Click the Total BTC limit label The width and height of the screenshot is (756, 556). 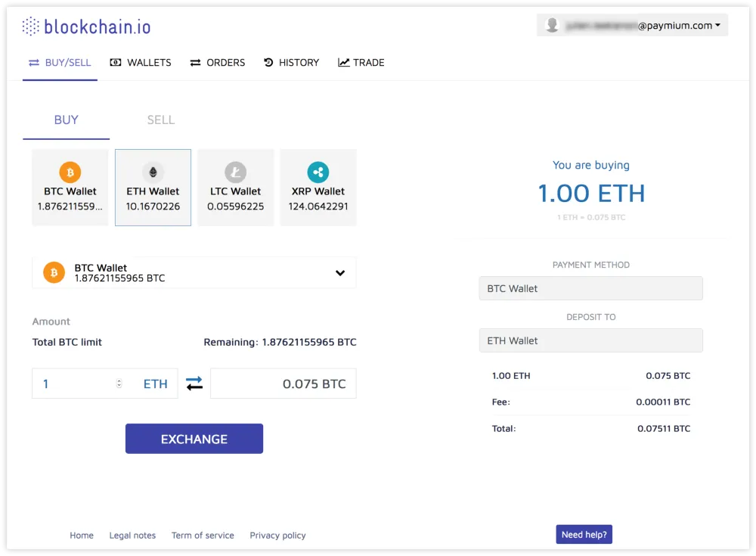tap(67, 342)
